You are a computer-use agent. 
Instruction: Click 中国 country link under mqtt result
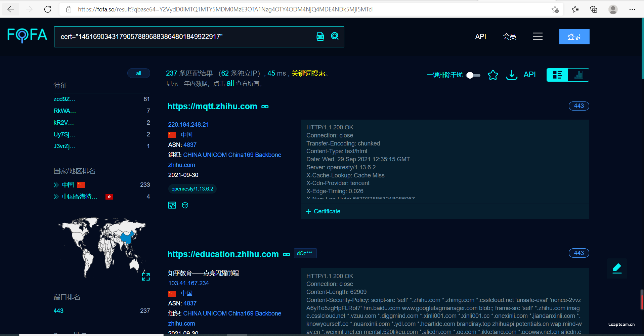click(x=186, y=135)
